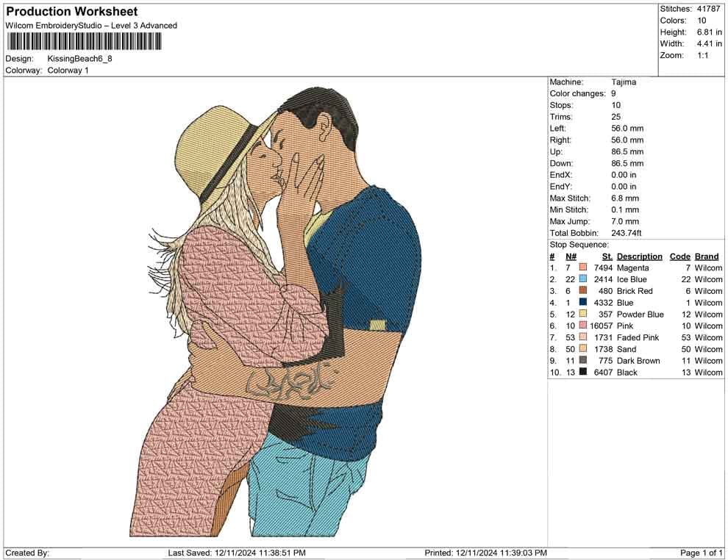Click the Pink color swatch in stop 6
Image resolution: width=728 pixels, height=560 pixels.
point(583,326)
